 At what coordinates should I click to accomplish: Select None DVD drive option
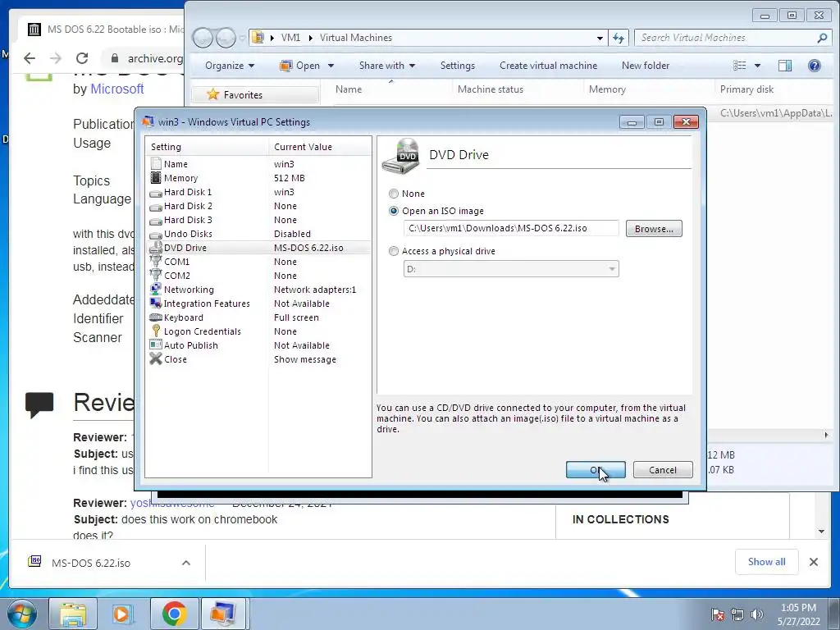[394, 194]
